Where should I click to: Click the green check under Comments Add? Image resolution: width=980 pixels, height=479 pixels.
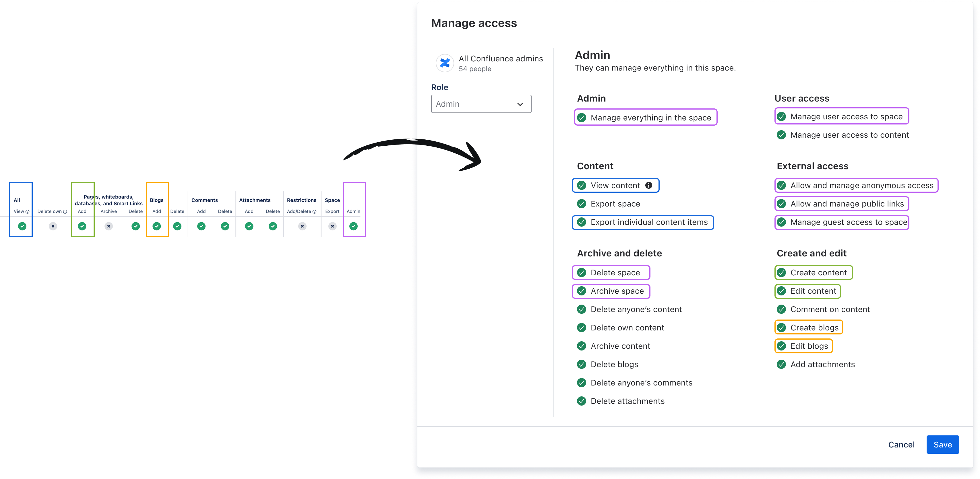tap(201, 226)
